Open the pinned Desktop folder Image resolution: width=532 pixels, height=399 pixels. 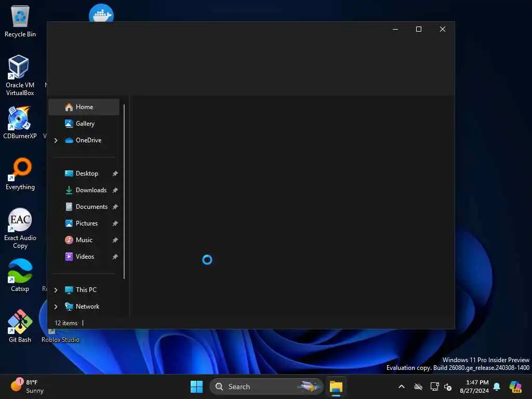point(84,174)
